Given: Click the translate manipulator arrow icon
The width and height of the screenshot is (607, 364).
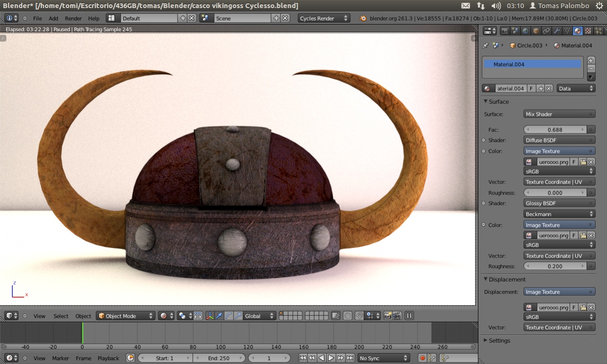Looking at the screenshot, I should tap(219, 316).
